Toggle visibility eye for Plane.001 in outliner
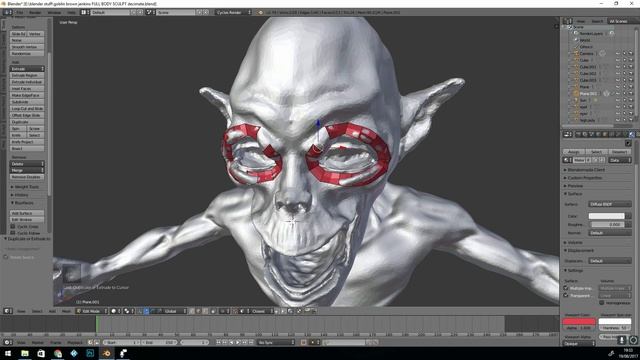This screenshot has height=360, width=640. click(x=618, y=93)
